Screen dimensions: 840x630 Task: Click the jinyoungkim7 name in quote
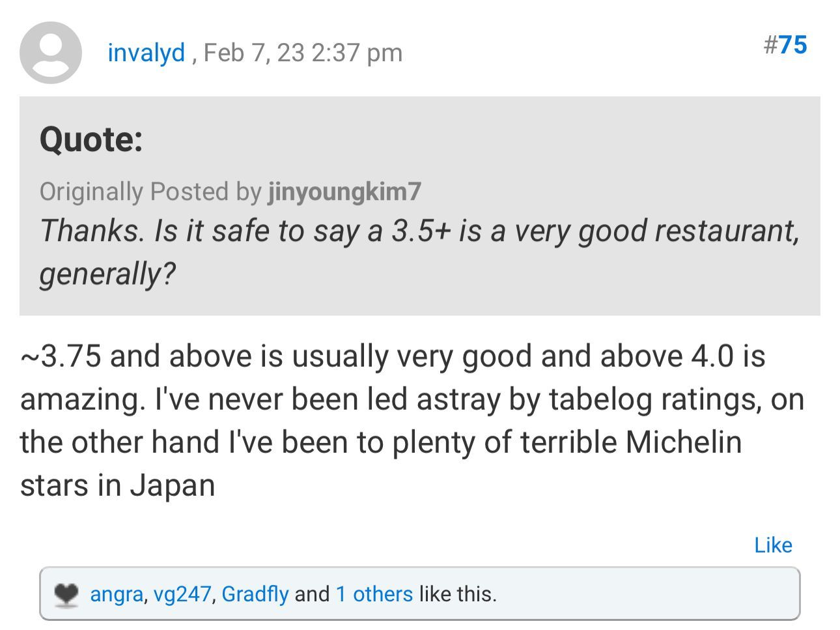point(344,192)
